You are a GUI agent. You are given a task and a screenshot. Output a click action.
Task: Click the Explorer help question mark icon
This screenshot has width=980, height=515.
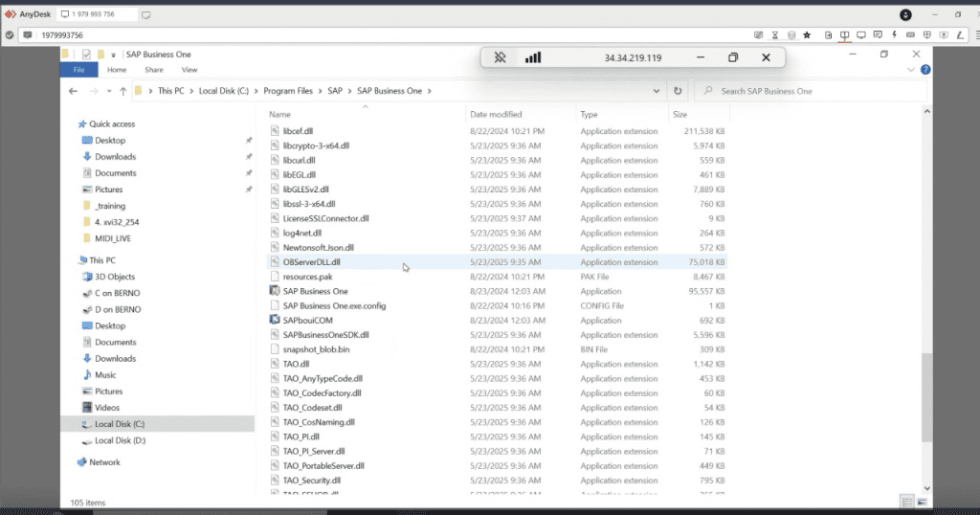pyautogui.click(x=925, y=69)
